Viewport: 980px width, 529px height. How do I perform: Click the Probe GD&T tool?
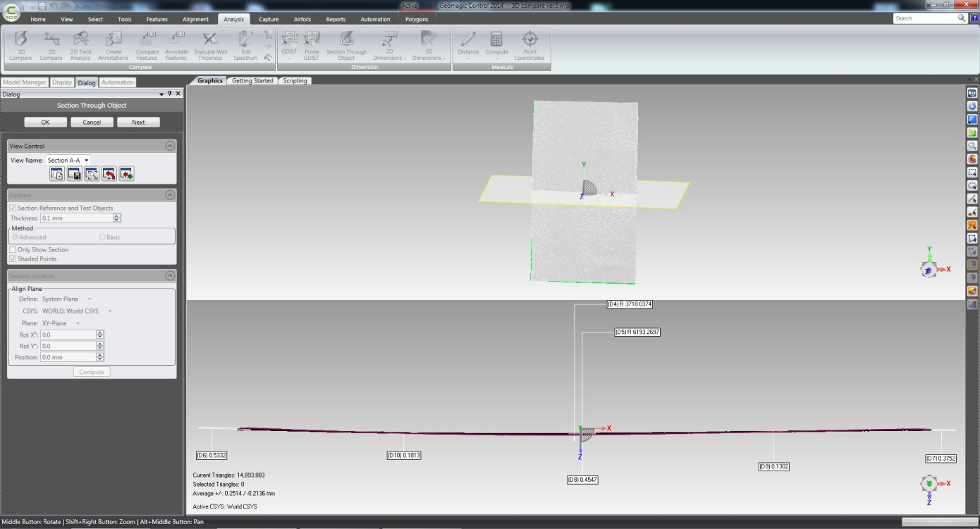(311, 46)
